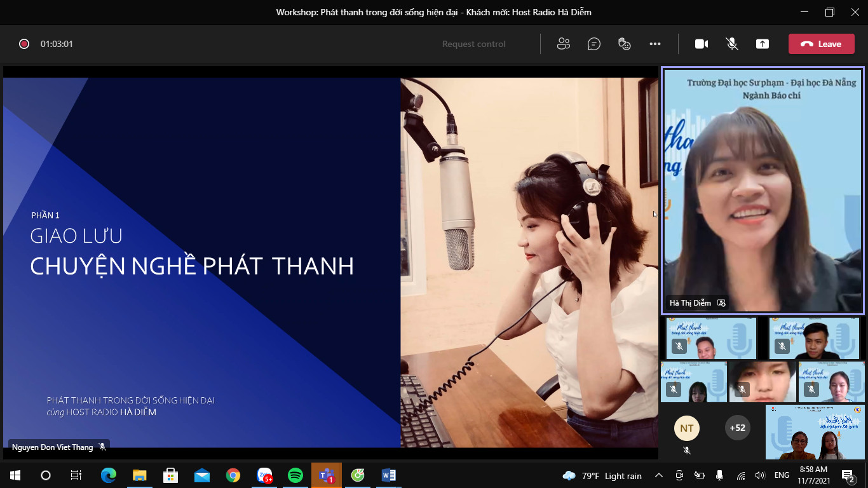Open File Explorer from the taskbar

[140, 475]
